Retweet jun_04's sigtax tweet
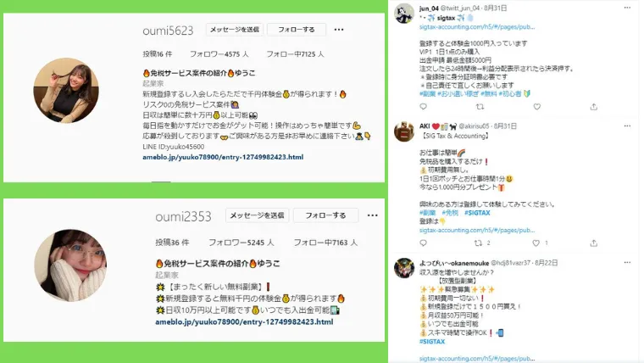The height and width of the screenshot is (363, 644). tap(480, 107)
